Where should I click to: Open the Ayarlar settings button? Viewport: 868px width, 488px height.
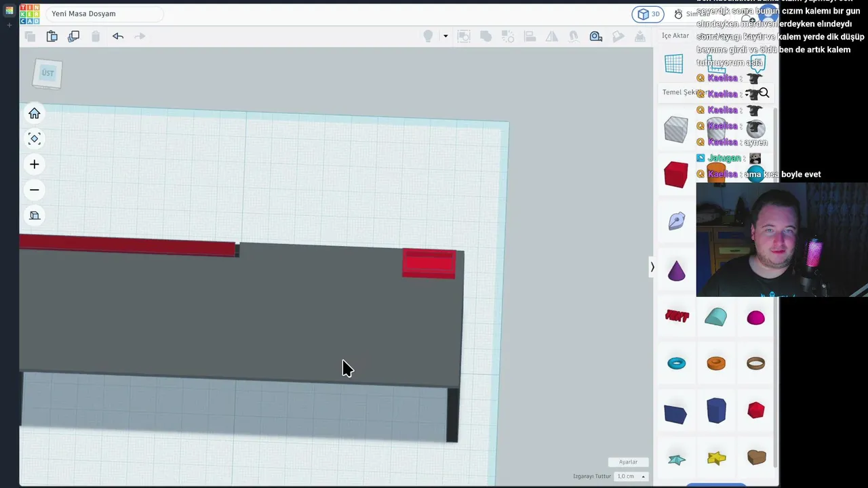(x=628, y=462)
